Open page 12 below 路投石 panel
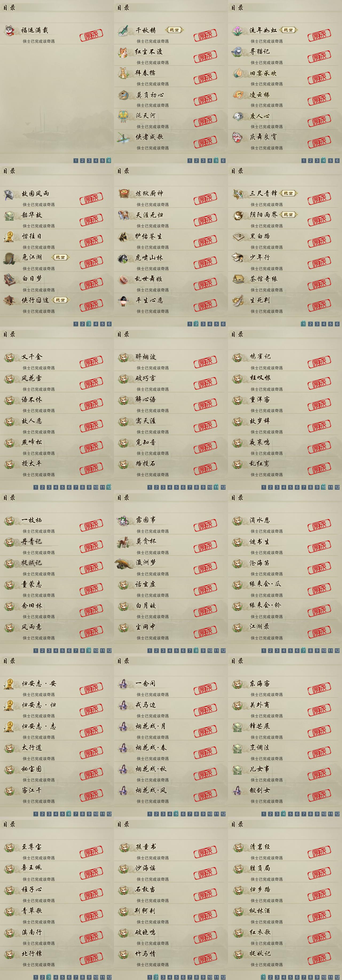The height and width of the screenshot is (980, 342). tap(223, 487)
